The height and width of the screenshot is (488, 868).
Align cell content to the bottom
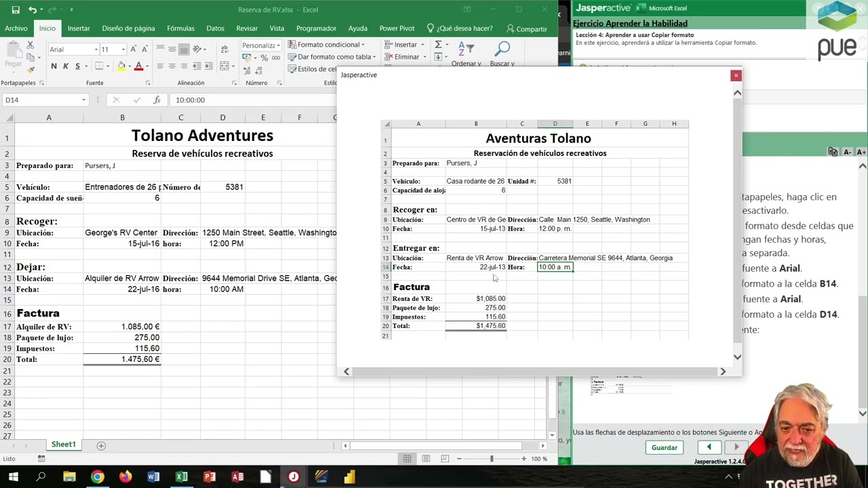point(184,49)
